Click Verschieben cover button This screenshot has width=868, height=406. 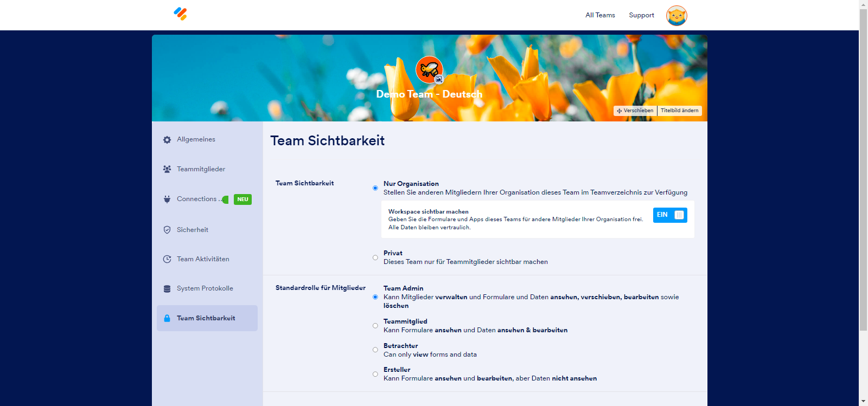635,111
